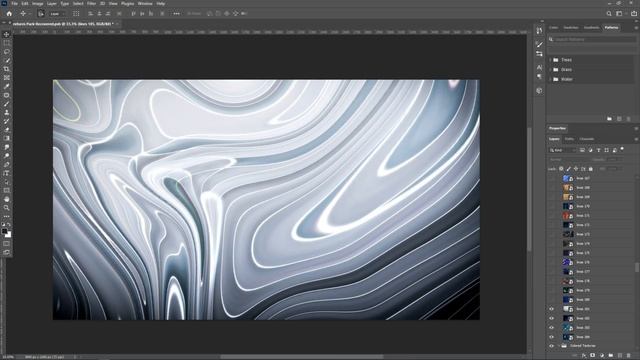Screen dimensions: 640x360
Task: Open the fx layer style button
Action: tap(584, 356)
